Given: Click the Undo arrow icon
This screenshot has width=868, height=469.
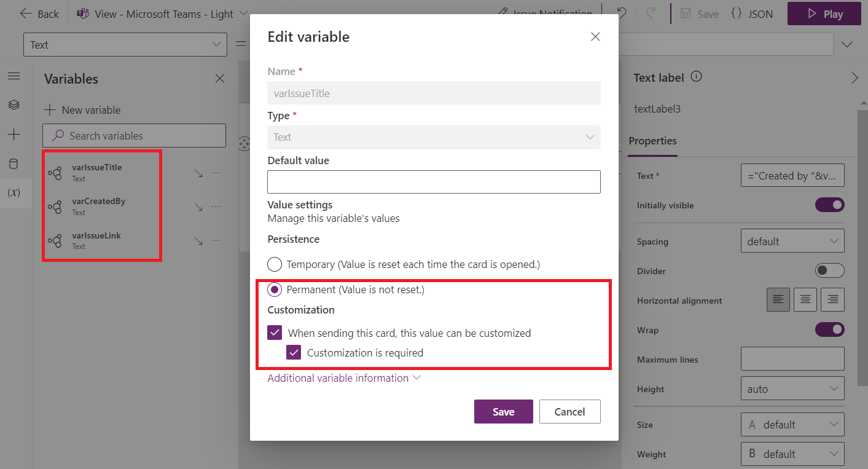Looking at the screenshot, I should [622, 14].
